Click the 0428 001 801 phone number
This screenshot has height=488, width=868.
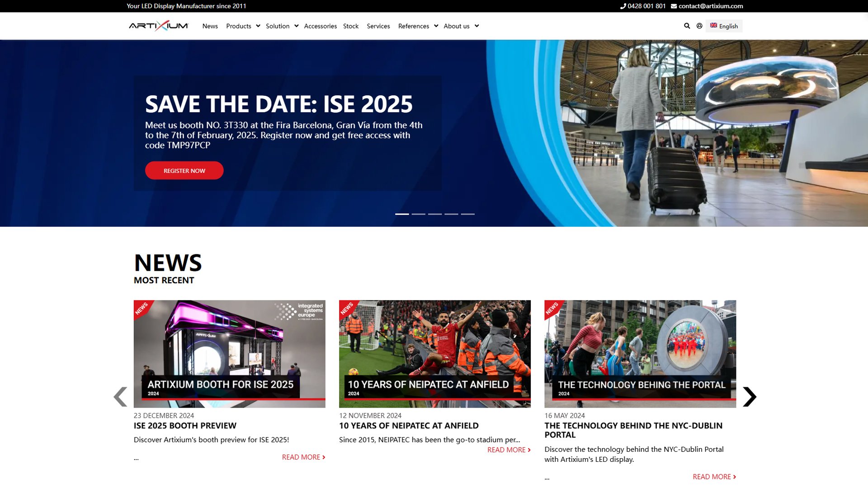coord(646,6)
